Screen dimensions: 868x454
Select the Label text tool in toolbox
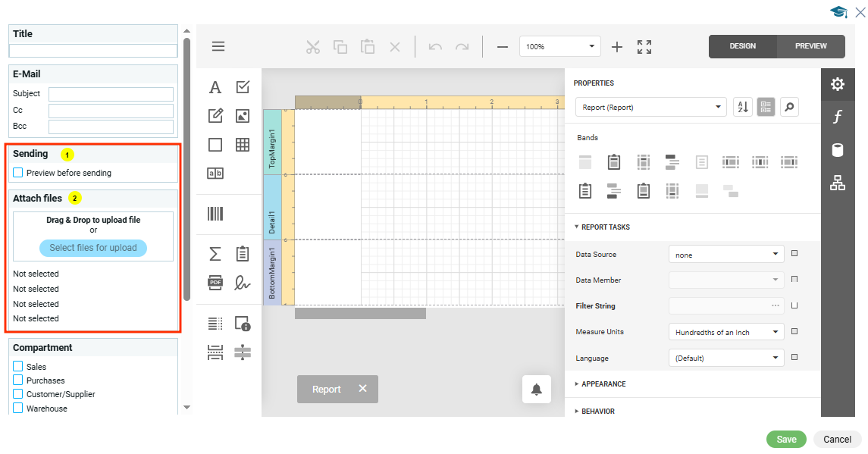[x=215, y=88]
